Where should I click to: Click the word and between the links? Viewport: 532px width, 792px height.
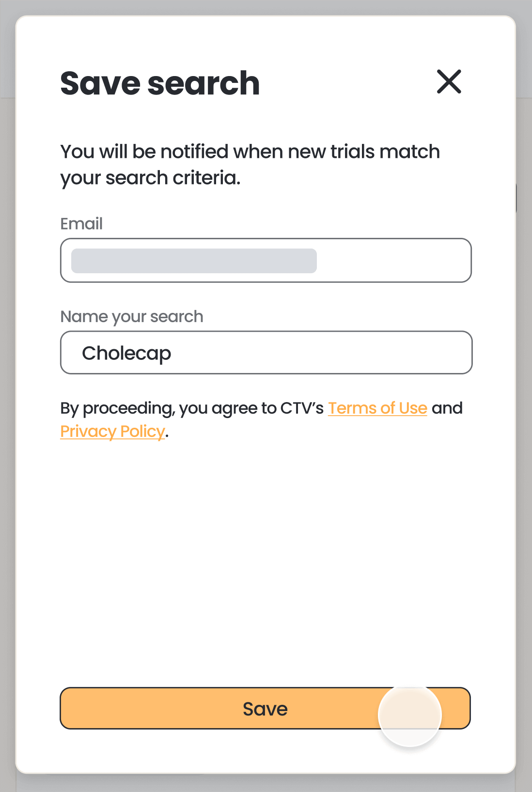coord(447,408)
